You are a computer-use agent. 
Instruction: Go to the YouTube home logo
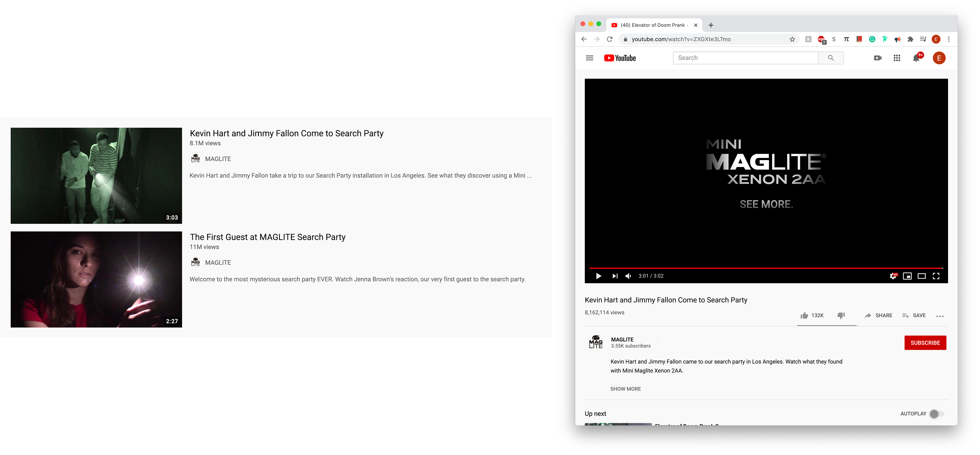(x=620, y=58)
